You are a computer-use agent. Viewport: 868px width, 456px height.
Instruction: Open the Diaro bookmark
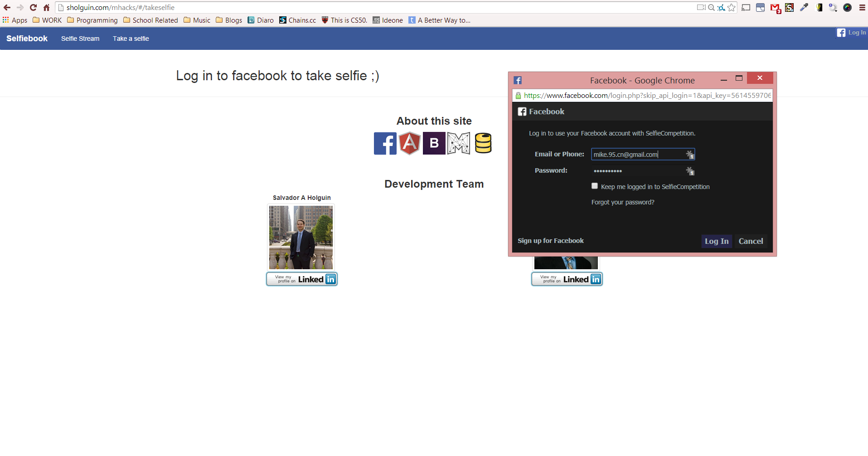point(261,20)
